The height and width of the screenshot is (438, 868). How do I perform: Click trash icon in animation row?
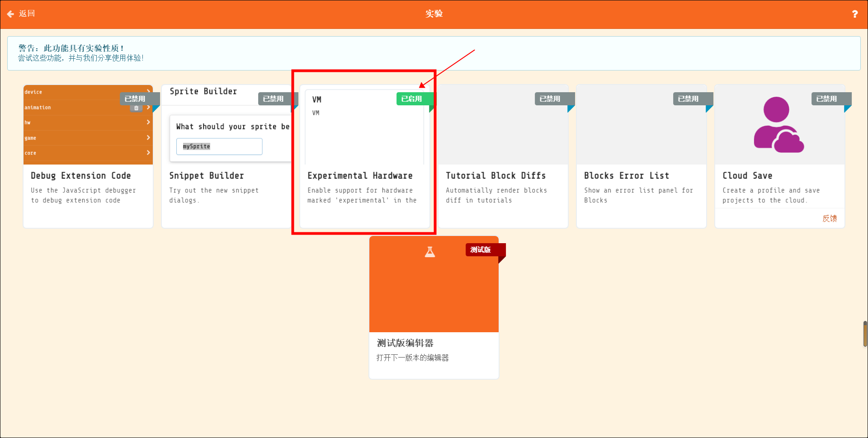(136, 108)
